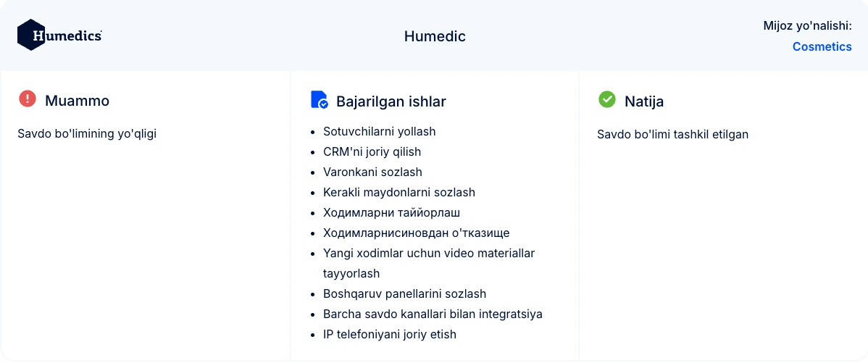
Task: Select the text Savdo bo'limining yo'qligi
Action: 87,133
